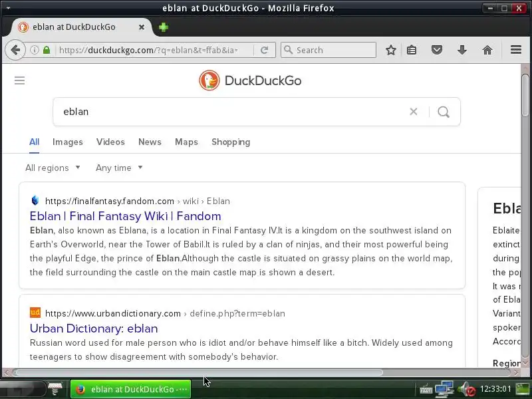Open the Firefox hamburger menu
Image resolution: width=532 pixels, height=399 pixels.
tap(516, 50)
